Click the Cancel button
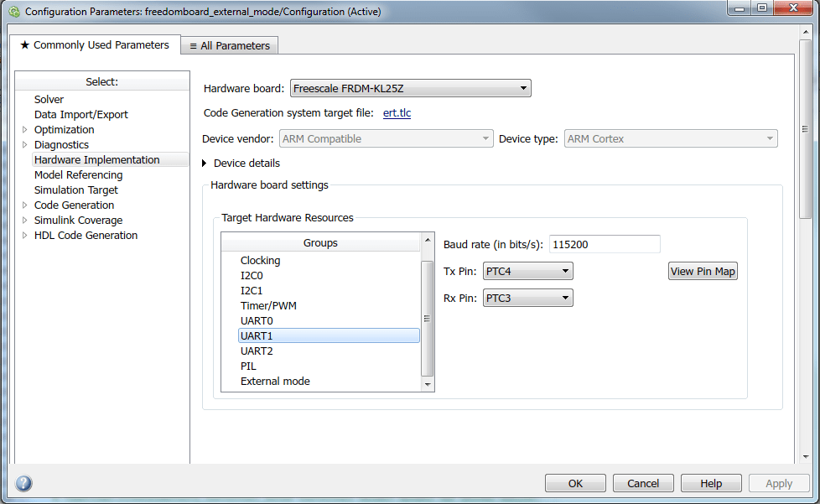 [x=643, y=483]
